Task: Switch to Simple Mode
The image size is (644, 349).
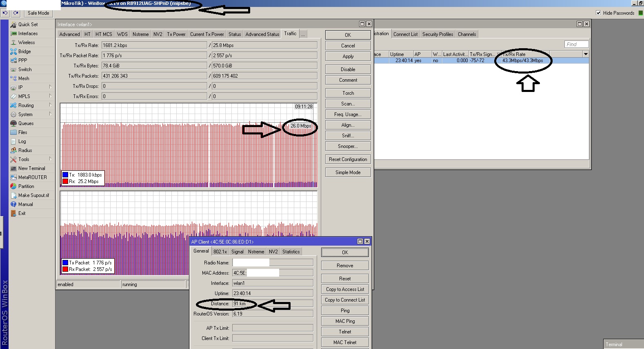Action: [348, 172]
